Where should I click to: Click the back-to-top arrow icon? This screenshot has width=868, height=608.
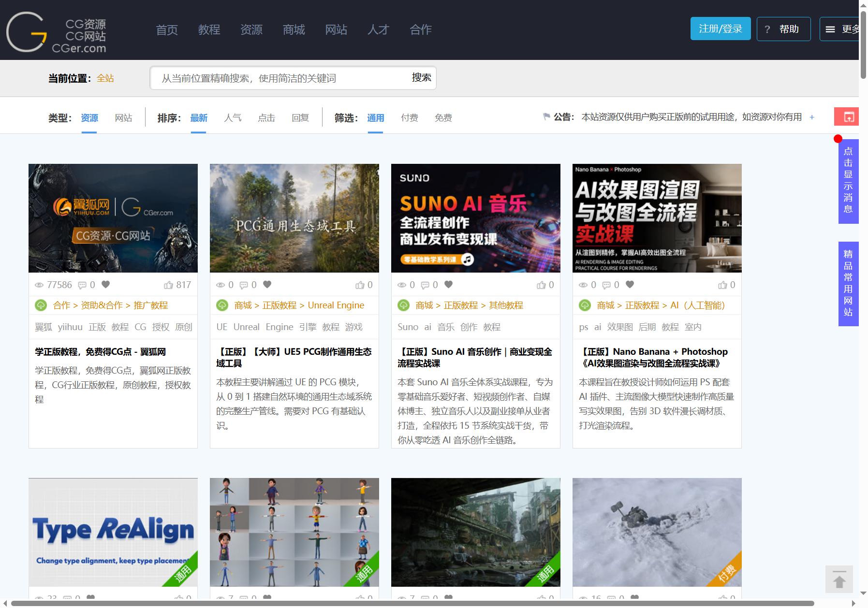click(839, 579)
